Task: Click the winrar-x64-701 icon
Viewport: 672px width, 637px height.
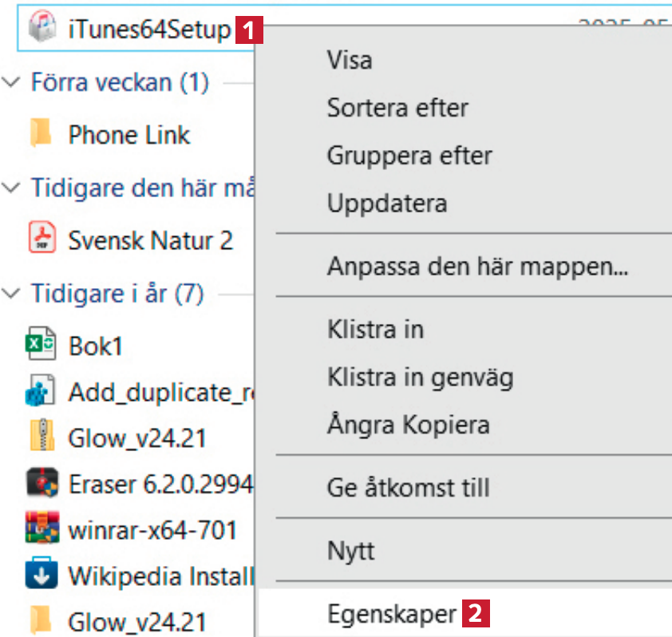Action: pyautogui.click(x=41, y=528)
